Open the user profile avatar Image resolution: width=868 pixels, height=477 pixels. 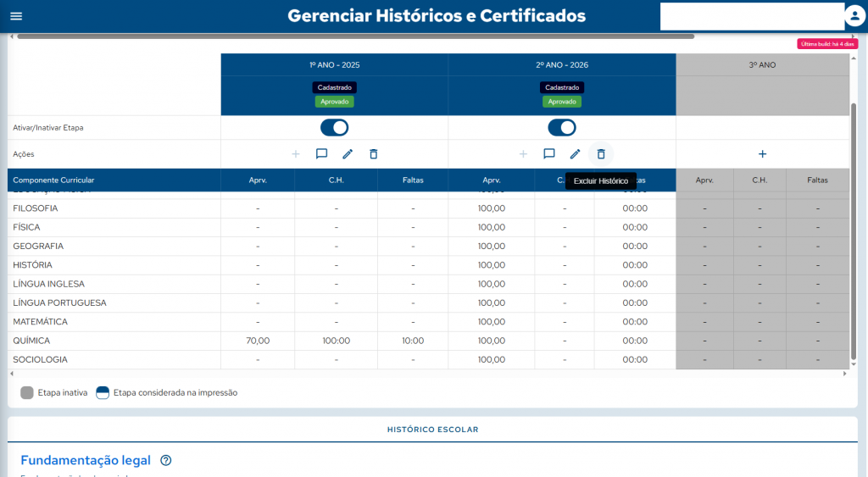(x=854, y=16)
